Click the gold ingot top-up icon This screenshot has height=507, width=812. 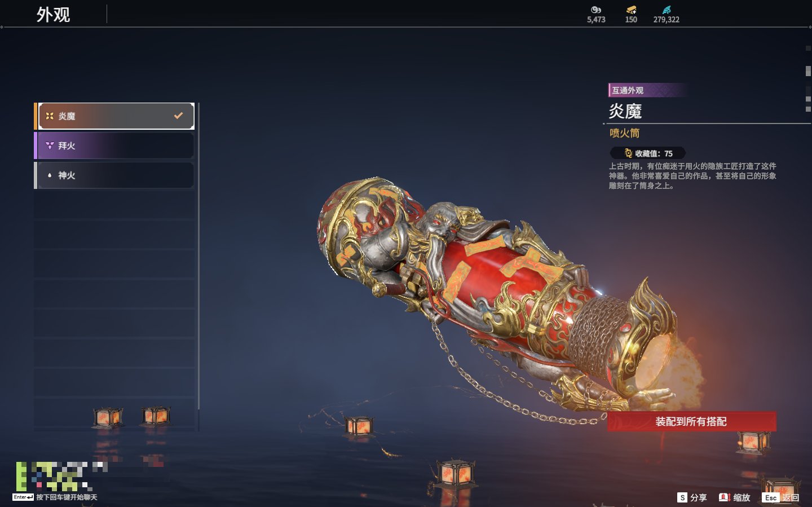631,10
